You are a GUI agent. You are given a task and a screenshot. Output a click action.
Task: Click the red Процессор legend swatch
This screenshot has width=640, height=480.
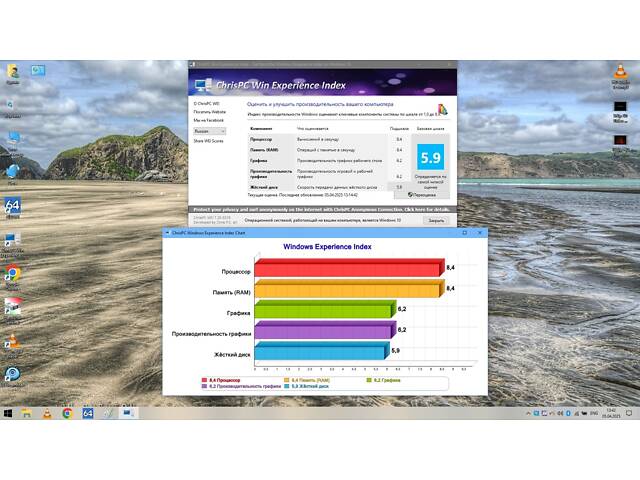click(204, 380)
